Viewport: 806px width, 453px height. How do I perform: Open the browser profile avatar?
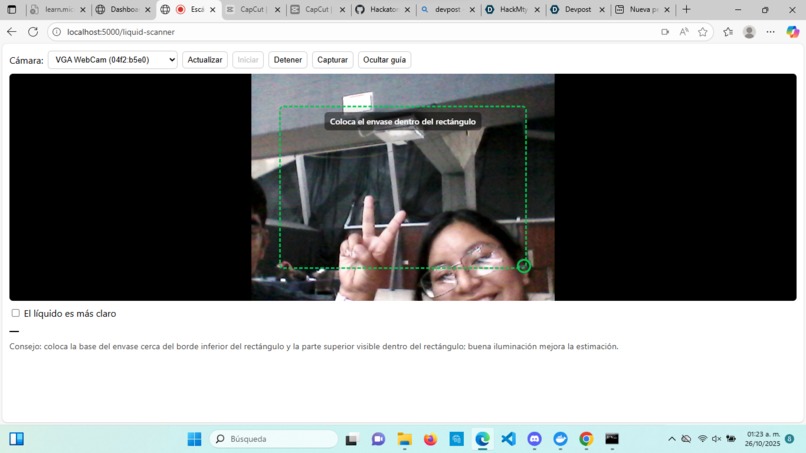click(749, 32)
